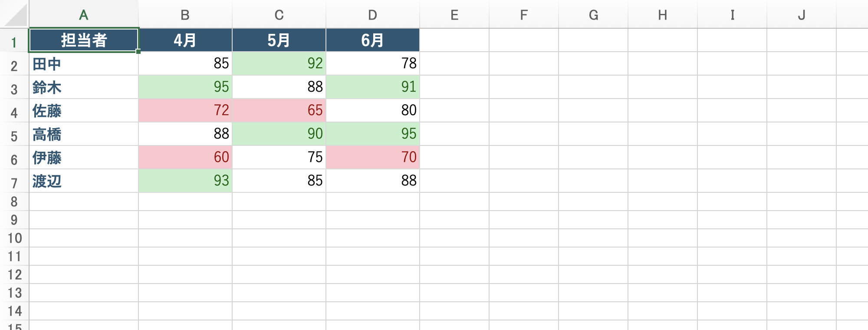
Task: Click row 10 header
Action: [14, 238]
